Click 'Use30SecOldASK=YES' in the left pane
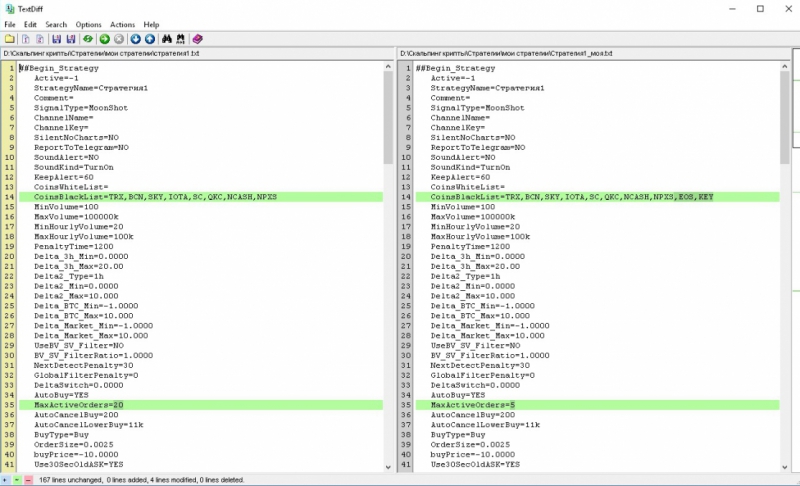The image size is (800, 486). point(79,465)
